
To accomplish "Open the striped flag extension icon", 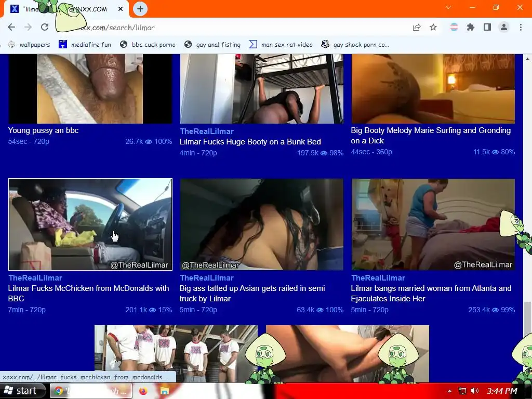I will coord(454,28).
